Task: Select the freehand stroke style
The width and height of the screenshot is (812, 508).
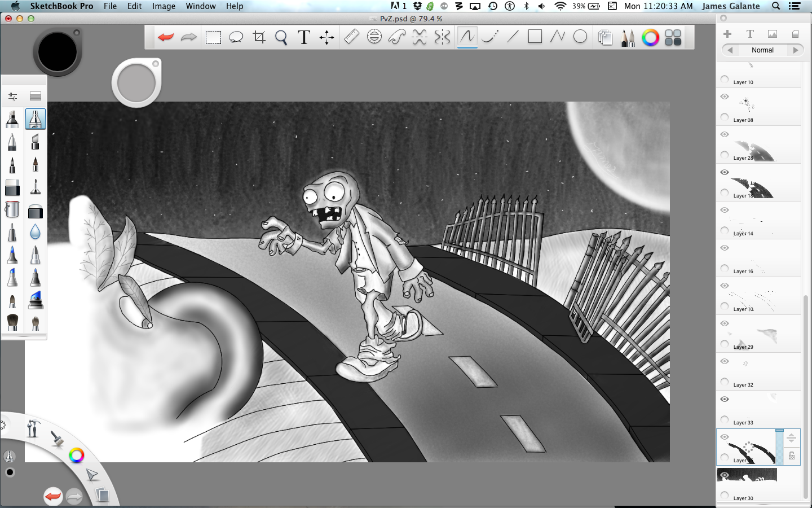Action: [x=467, y=37]
